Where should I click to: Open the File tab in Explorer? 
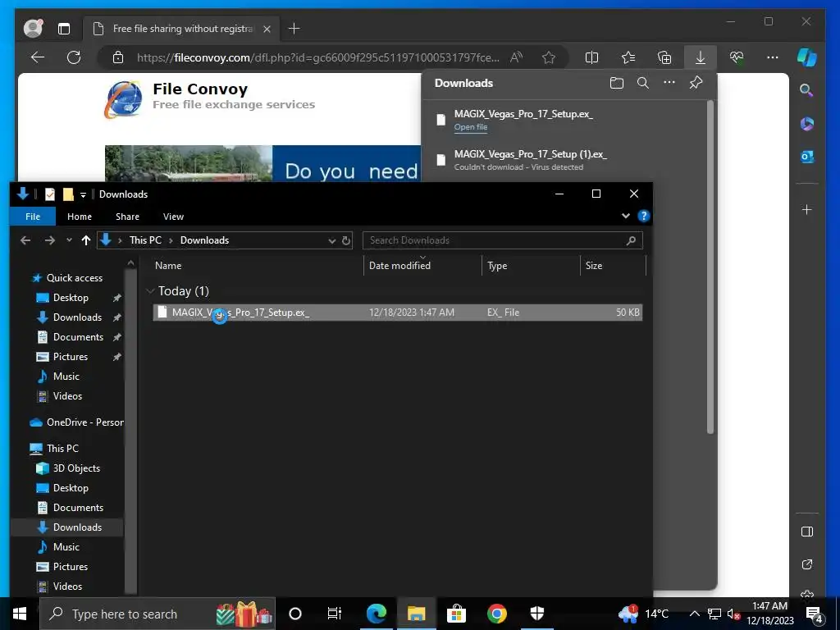[33, 217]
